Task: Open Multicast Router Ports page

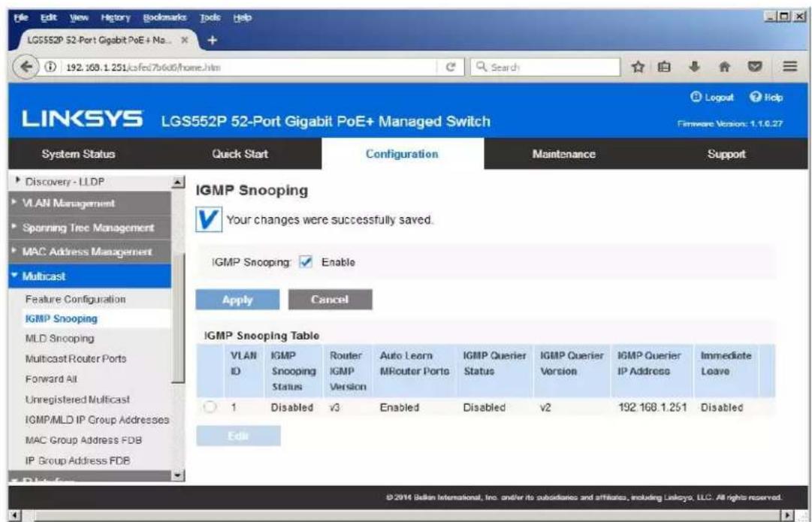Action: coord(76,358)
